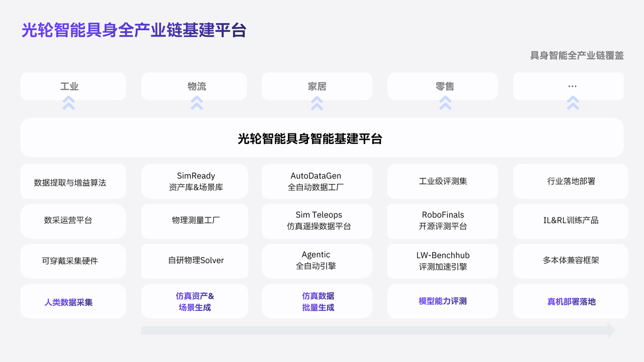Click the IL&RL训练产品 card
This screenshot has height=362, width=644.
(571, 221)
